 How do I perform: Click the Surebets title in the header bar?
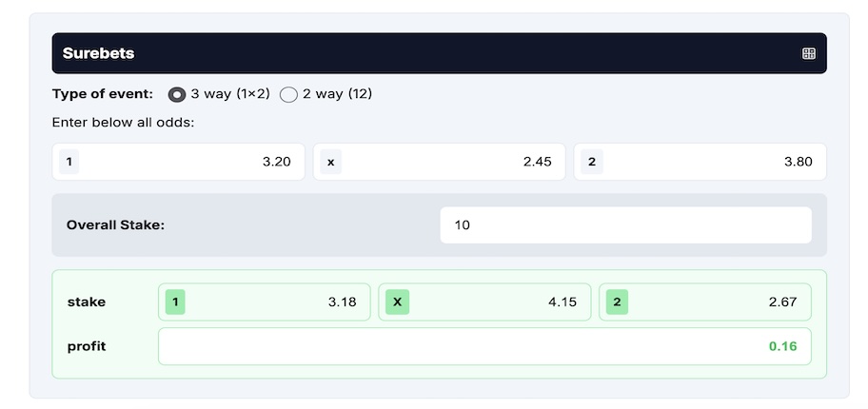pos(99,53)
